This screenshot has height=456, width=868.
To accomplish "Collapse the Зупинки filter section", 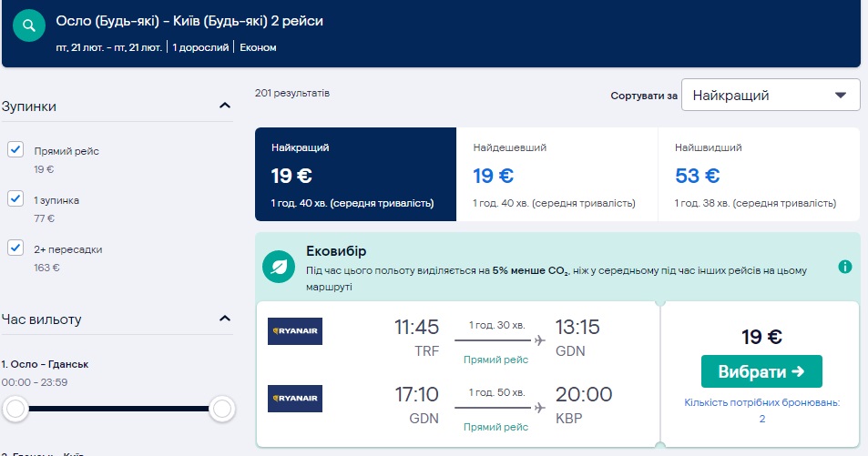I will tap(225, 106).
